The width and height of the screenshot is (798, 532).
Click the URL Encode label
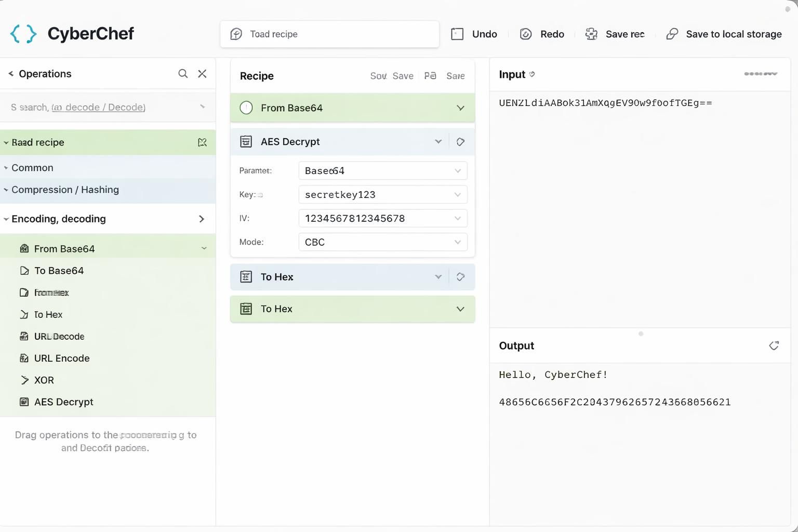pos(62,358)
